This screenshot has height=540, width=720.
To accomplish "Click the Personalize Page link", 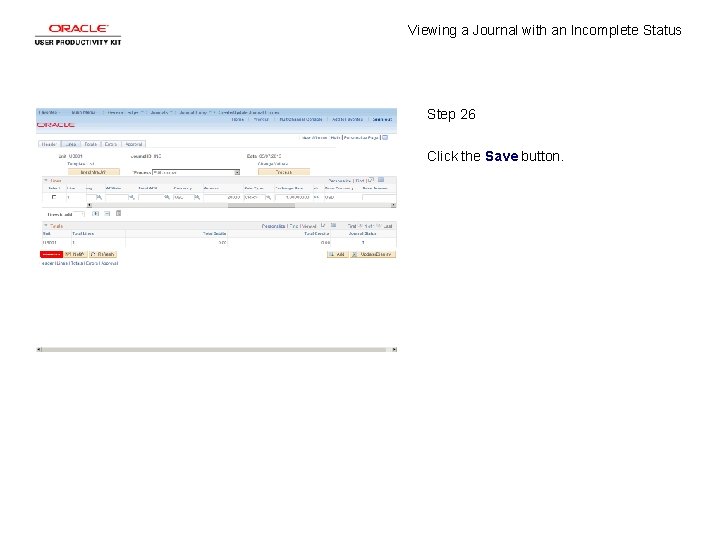I will [361, 138].
